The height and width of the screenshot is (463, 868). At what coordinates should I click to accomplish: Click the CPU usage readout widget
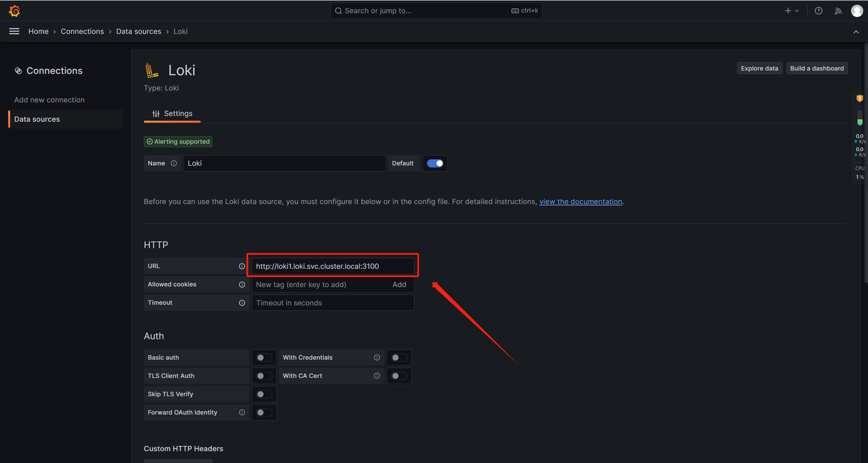860,173
